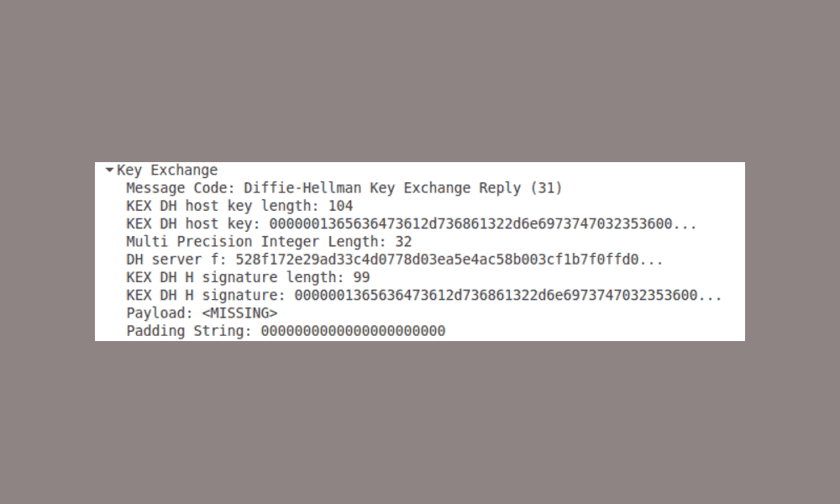Select the 'DH server f' field label
The height and width of the screenshot is (504, 840).
pyautogui.click(x=176, y=260)
